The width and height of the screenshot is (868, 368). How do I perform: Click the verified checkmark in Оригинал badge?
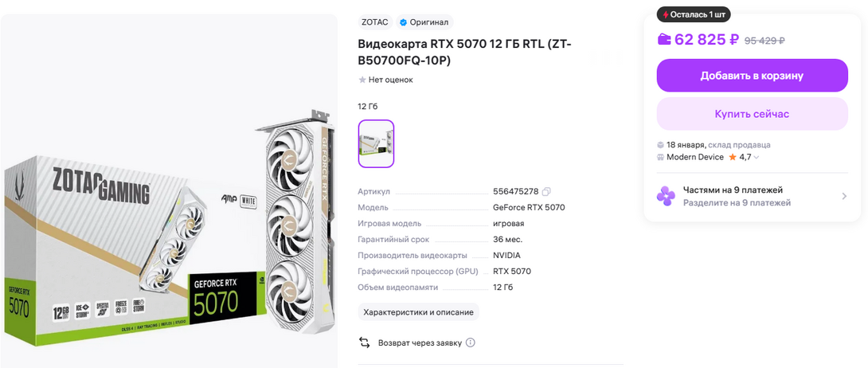[403, 22]
